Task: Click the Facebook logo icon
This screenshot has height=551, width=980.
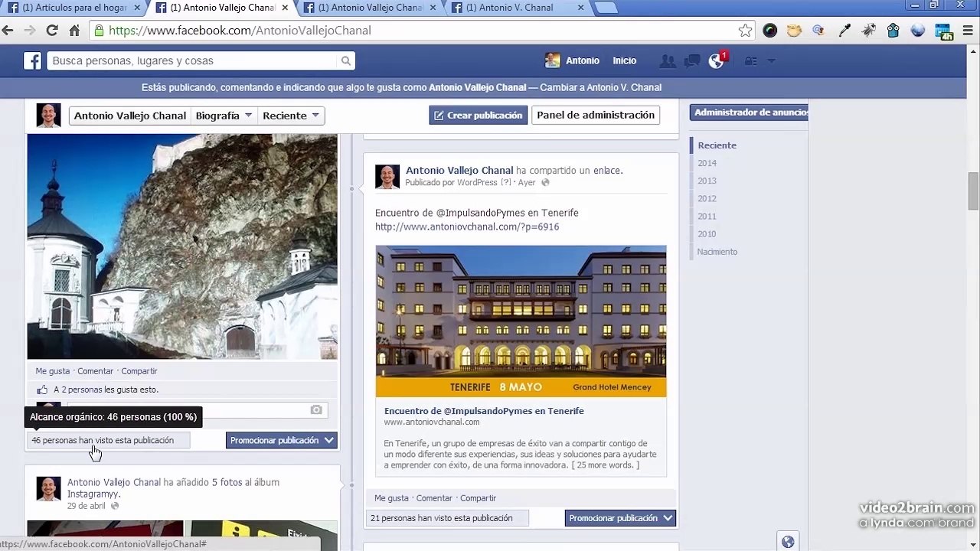Action: pos(32,61)
